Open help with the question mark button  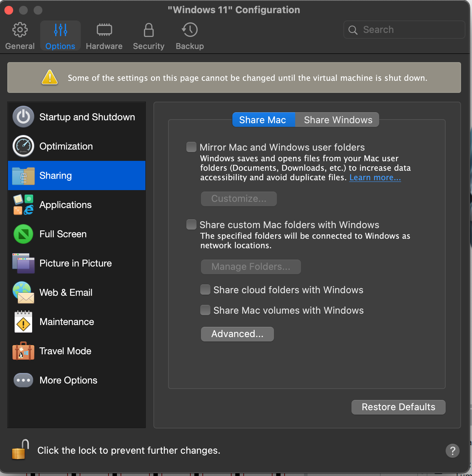[453, 451]
